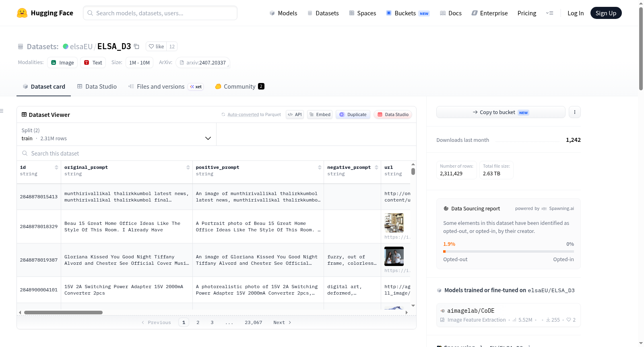Click the Datasets: breadcrumb label

[43, 46]
